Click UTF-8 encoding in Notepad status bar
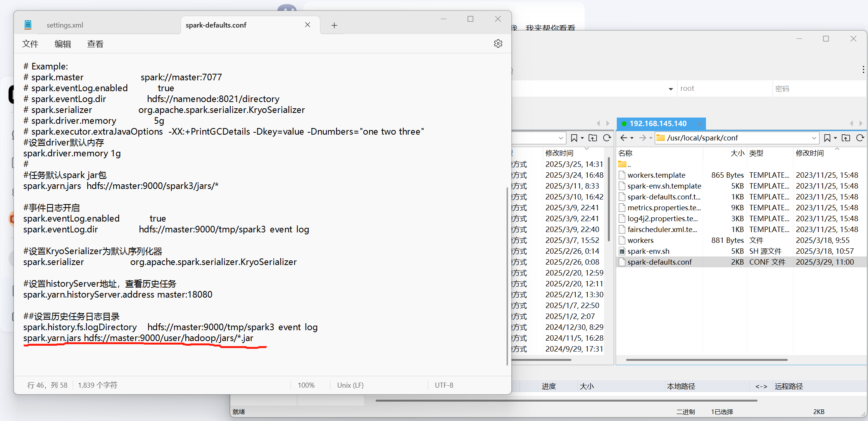 [x=443, y=385]
